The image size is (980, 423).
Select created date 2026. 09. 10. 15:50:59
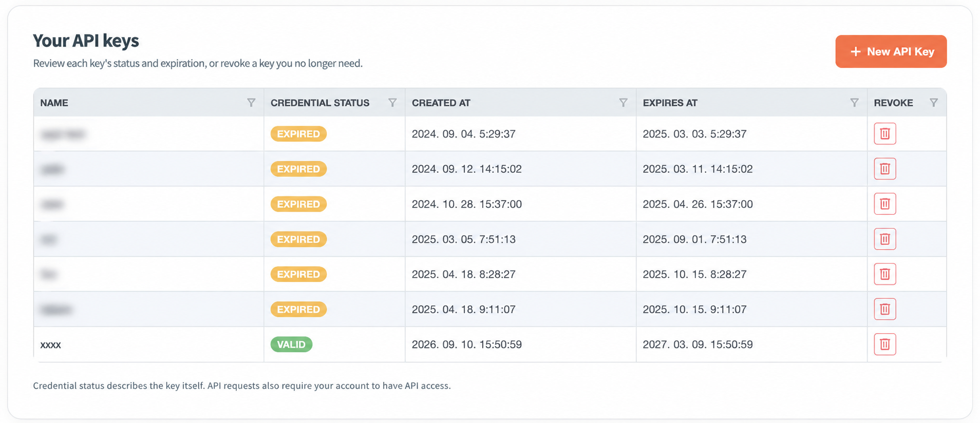[x=466, y=344]
